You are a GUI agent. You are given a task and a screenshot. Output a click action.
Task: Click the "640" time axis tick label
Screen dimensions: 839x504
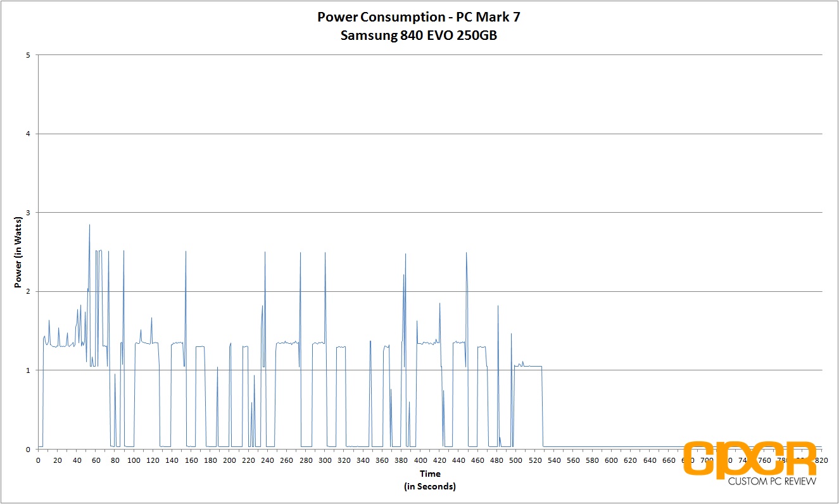coord(650,460)
